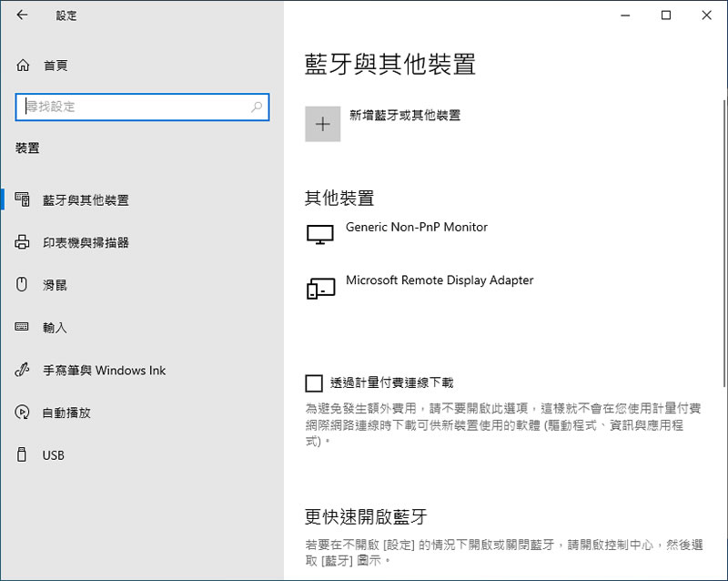Click the magnifier search icon
Viewport: 728px width, 581px height.
click(x=257, y=107)
